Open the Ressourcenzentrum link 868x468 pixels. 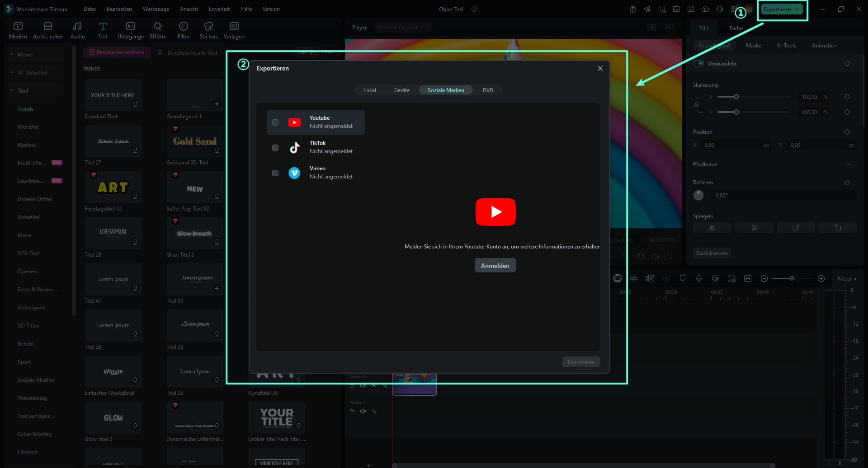(x=117, y=52)
